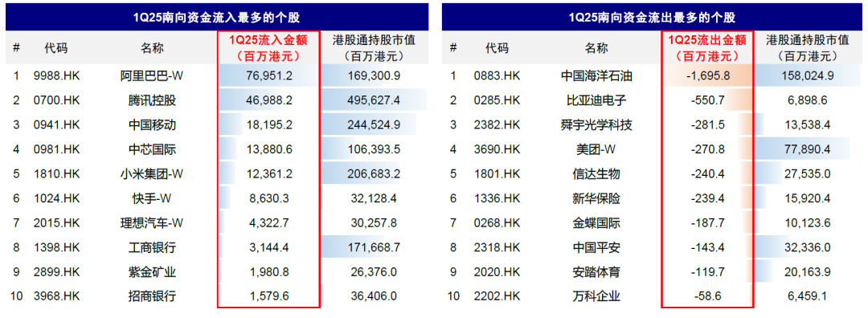This screenshot has width=868, height=318.
Task: Select the 万科企业 stock name
Action: 596,296
